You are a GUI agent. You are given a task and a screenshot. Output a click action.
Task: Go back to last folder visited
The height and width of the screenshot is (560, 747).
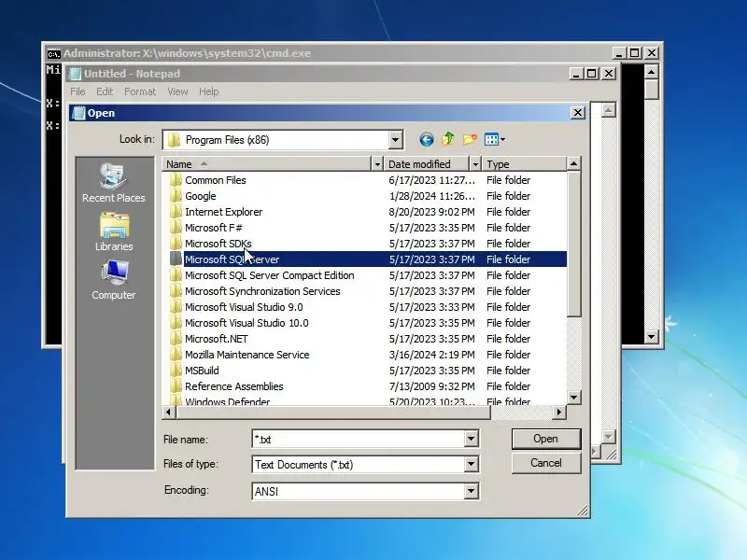pyautogui.click(x=427, y=139)
